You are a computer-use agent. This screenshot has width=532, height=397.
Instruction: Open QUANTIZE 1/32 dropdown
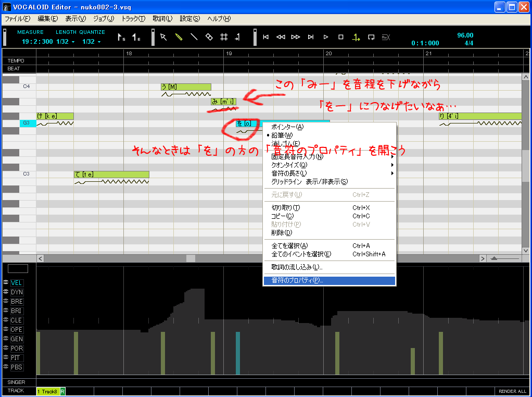(x=92, y=42)
